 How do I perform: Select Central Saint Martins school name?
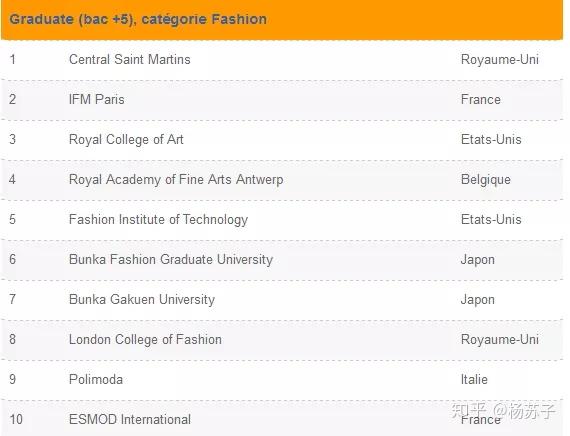[129, 59]
